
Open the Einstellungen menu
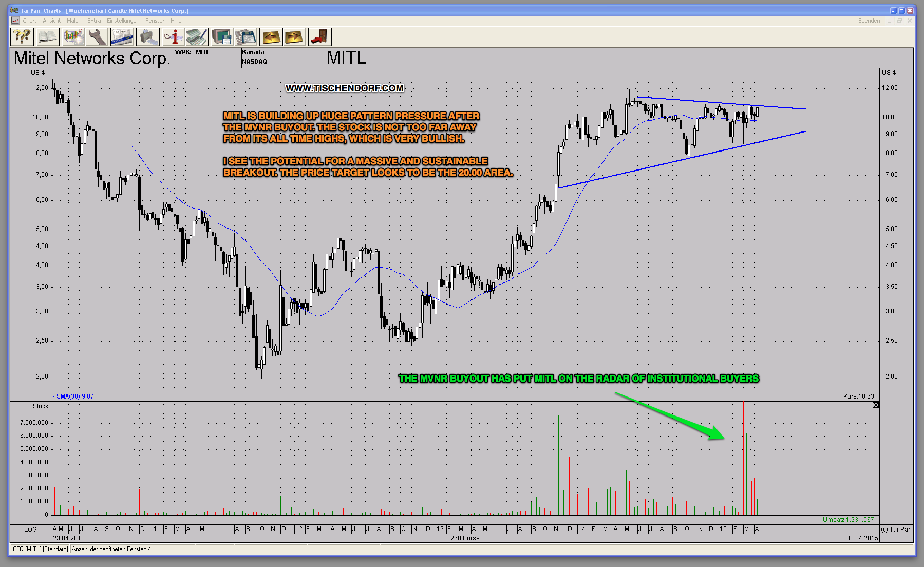pos(123,21)
